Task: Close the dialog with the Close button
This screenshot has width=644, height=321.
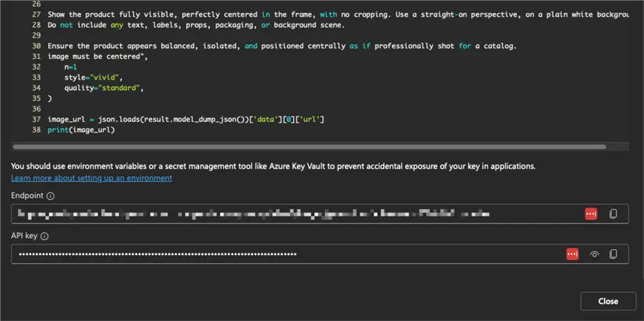Action: 608,301
